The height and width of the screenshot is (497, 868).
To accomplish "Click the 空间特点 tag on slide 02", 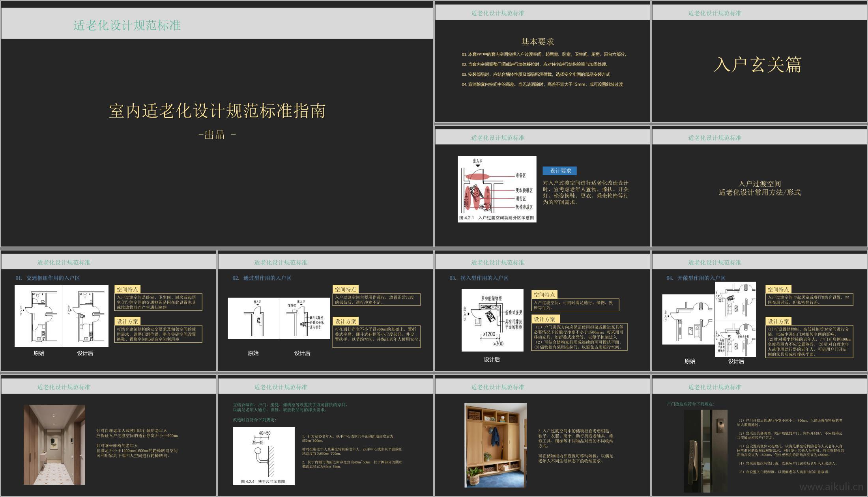I will point(346,290).
